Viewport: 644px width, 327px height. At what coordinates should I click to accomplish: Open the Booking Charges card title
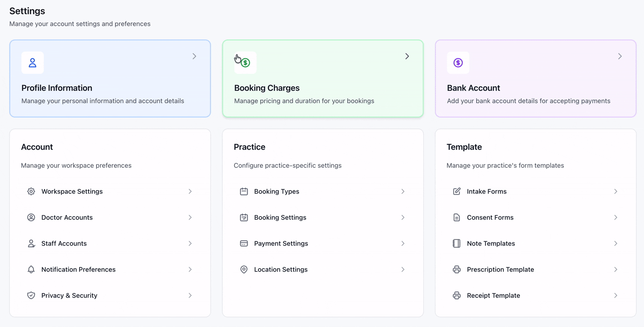pyautogui.click(x=267, y=88)
